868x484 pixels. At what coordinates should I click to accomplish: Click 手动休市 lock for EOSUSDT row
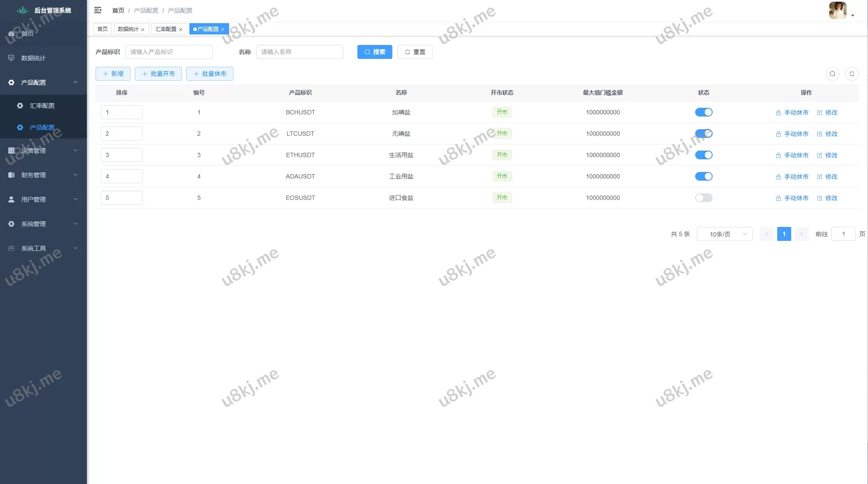point(778,198)
